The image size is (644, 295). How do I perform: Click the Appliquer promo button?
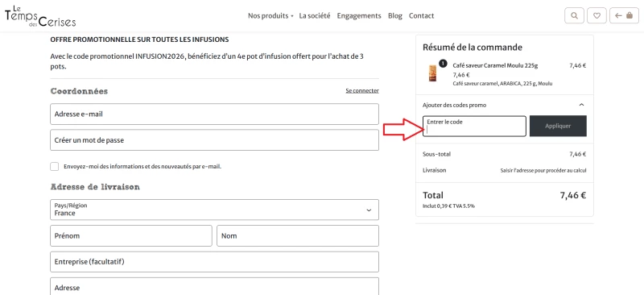(558, 126)
